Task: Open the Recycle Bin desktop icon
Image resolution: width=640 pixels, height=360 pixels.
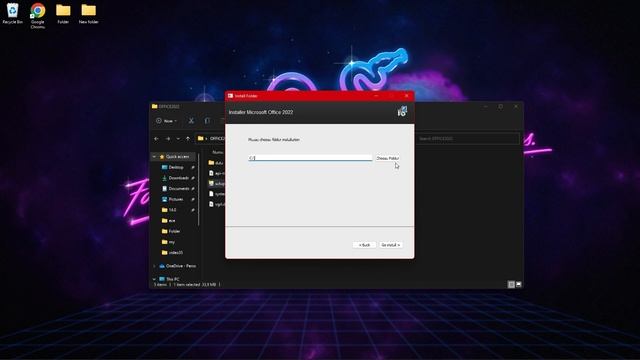Action: 12,13
